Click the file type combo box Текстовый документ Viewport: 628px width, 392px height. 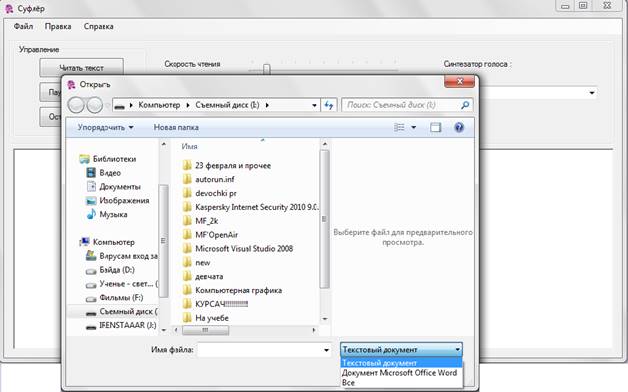point(401,350)
